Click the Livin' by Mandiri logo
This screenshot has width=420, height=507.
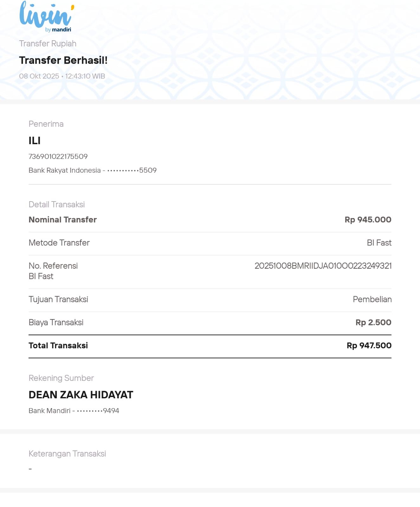pos(46,16)
